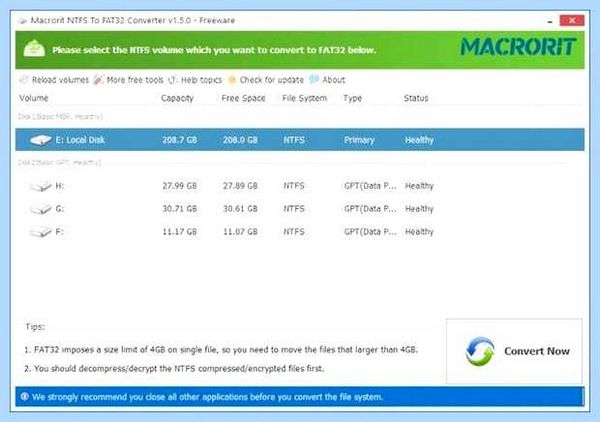Open Reload volumes

(x=54, y=80)
